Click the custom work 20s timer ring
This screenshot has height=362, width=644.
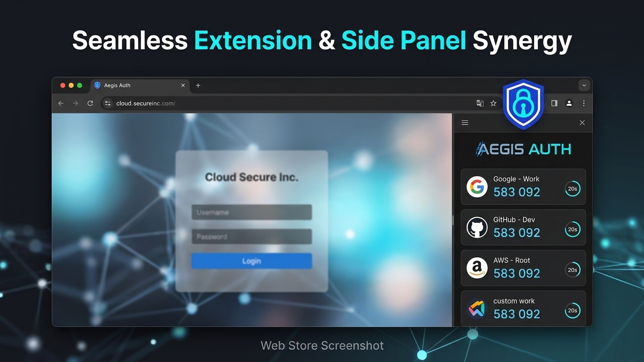tap(573, 310)
